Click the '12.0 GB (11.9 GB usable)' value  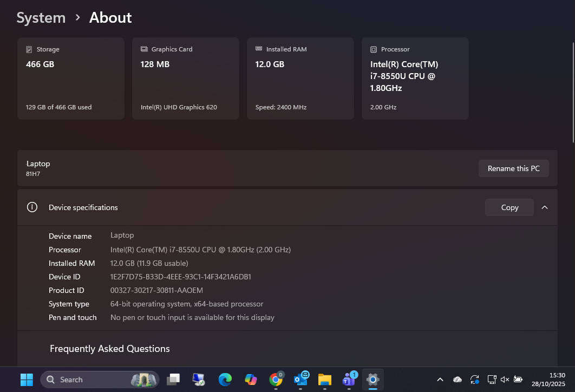149,263
